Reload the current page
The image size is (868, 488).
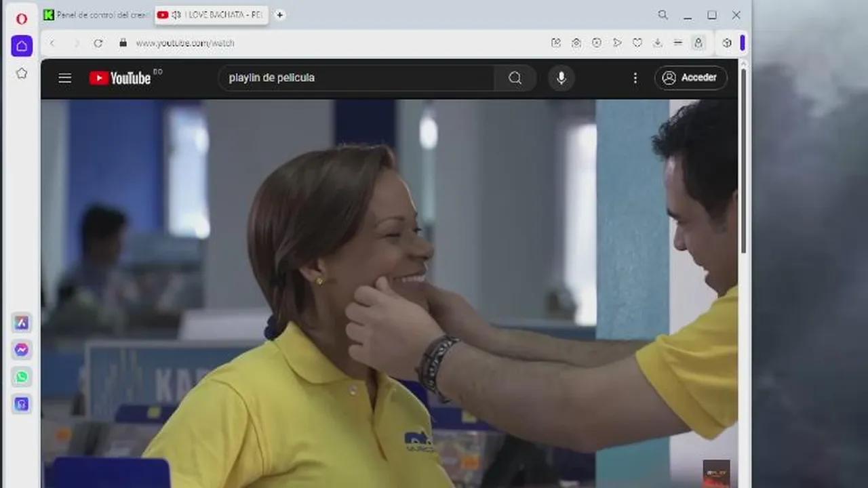(98, 43)
